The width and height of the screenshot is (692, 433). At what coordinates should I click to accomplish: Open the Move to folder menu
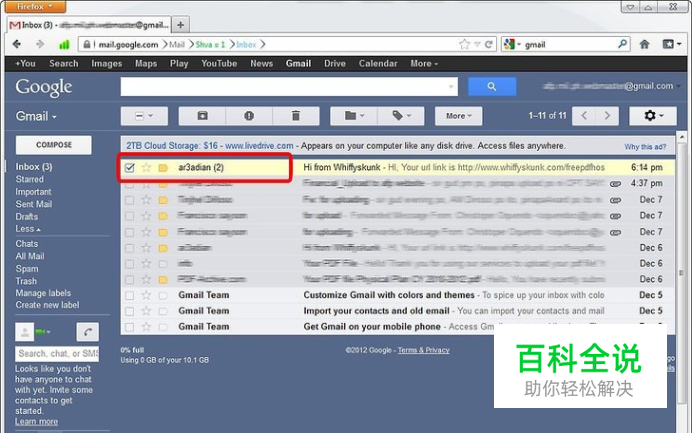pos(354,116)
